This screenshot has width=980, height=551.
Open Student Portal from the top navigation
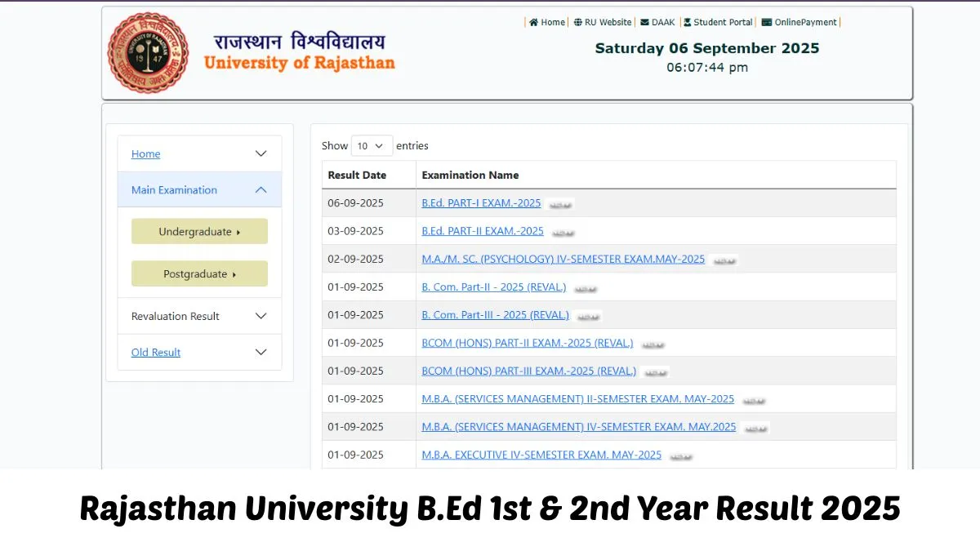[723, 23]
